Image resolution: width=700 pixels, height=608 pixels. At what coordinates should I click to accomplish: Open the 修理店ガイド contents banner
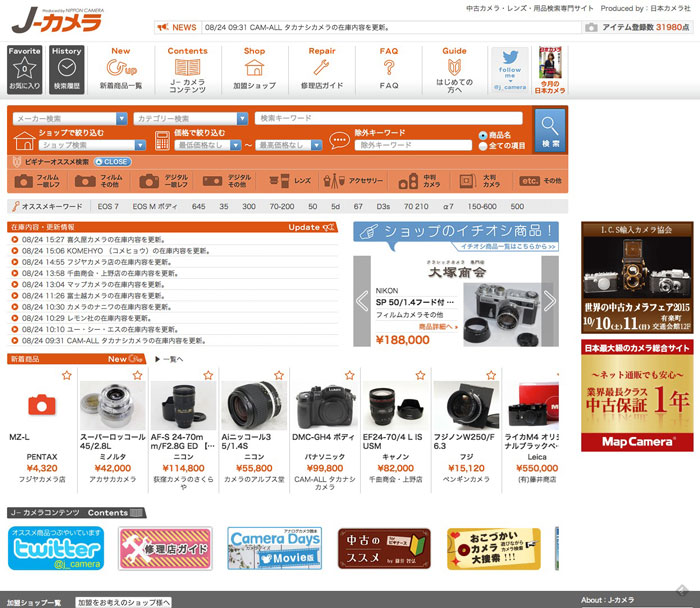(x=165, y=549)
